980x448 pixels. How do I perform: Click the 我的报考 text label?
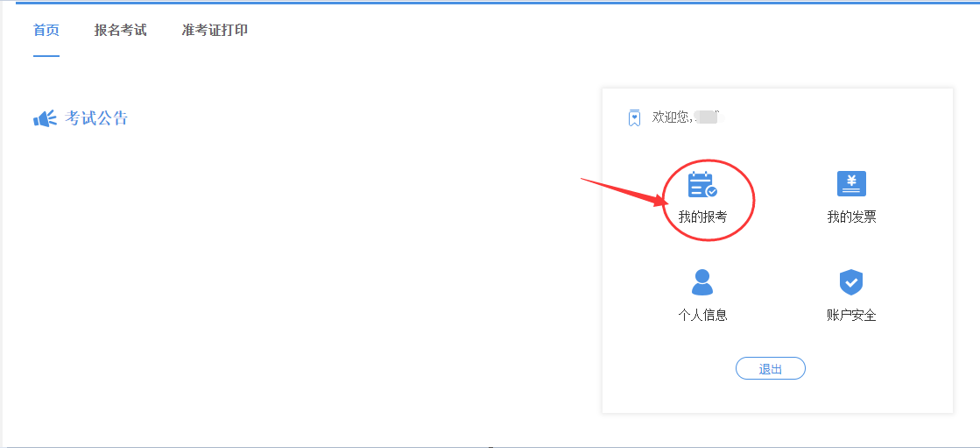click(x=702, y=217)
